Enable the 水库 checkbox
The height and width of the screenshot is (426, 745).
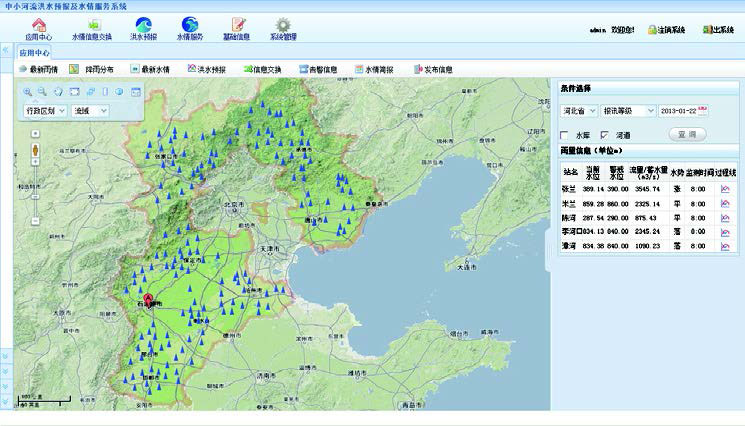pos(565,134)
